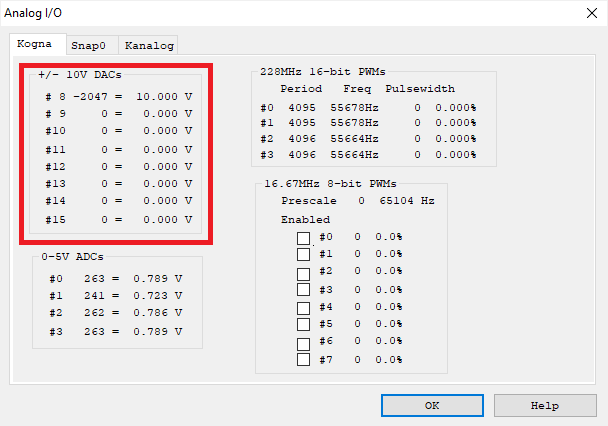Close the Analog I/O dialog

click(x=585, y=14)
